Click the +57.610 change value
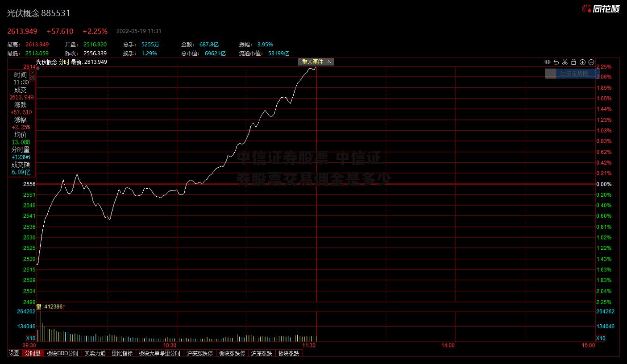The width and height of the screenshot is (627, 364). point(60,31)
